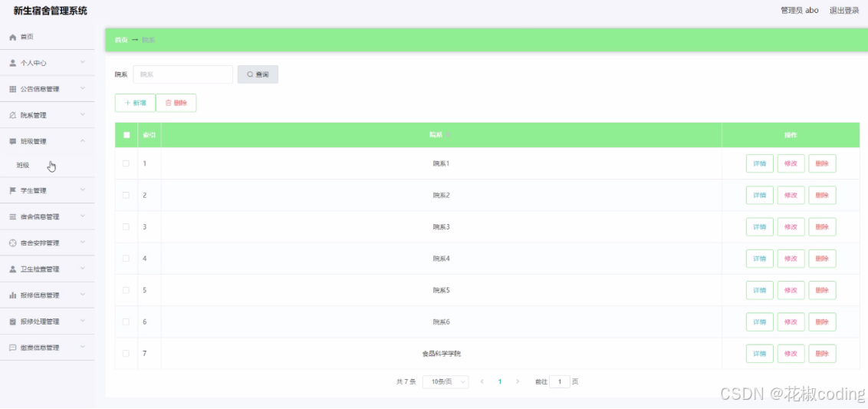The height and width of the screenshot is (409, 868).
Task: Click 首页 in the breadcrumb bar
Action: coord(121,40)
